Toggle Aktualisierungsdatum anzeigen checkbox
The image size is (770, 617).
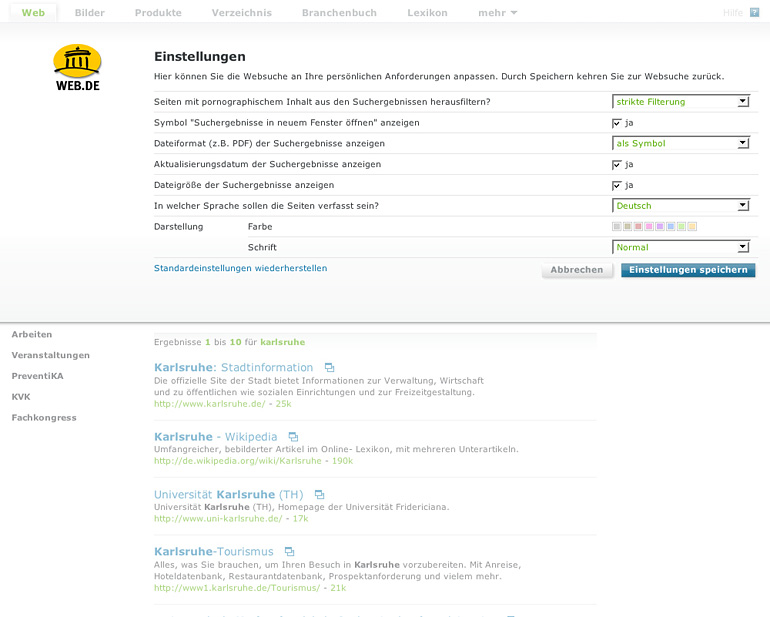(617, 165)
